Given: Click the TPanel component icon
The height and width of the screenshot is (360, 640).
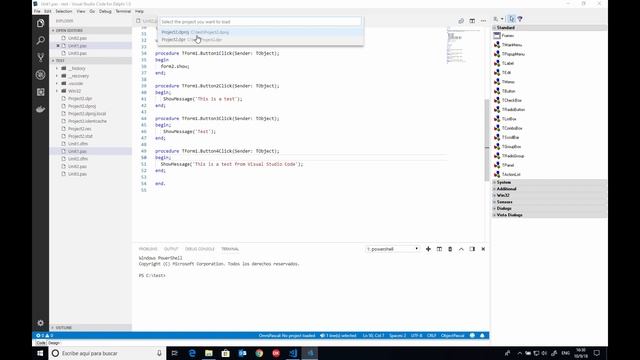Looking at the screenshot, I should point(497,165).
